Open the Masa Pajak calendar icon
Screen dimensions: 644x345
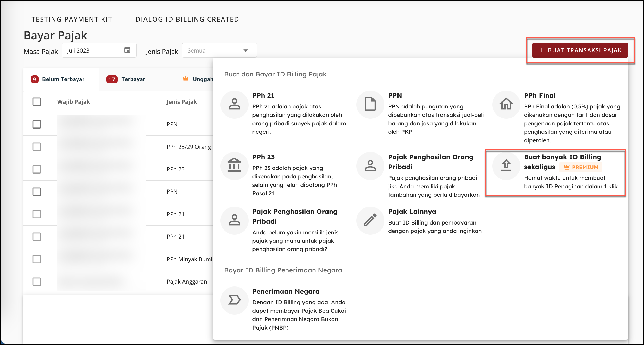pos(127,50)
